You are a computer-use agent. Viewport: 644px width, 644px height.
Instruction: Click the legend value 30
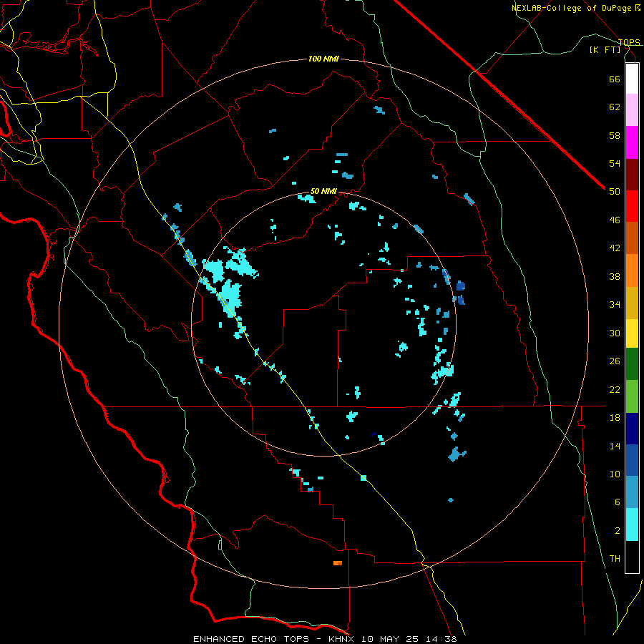[x=615, y=333]
